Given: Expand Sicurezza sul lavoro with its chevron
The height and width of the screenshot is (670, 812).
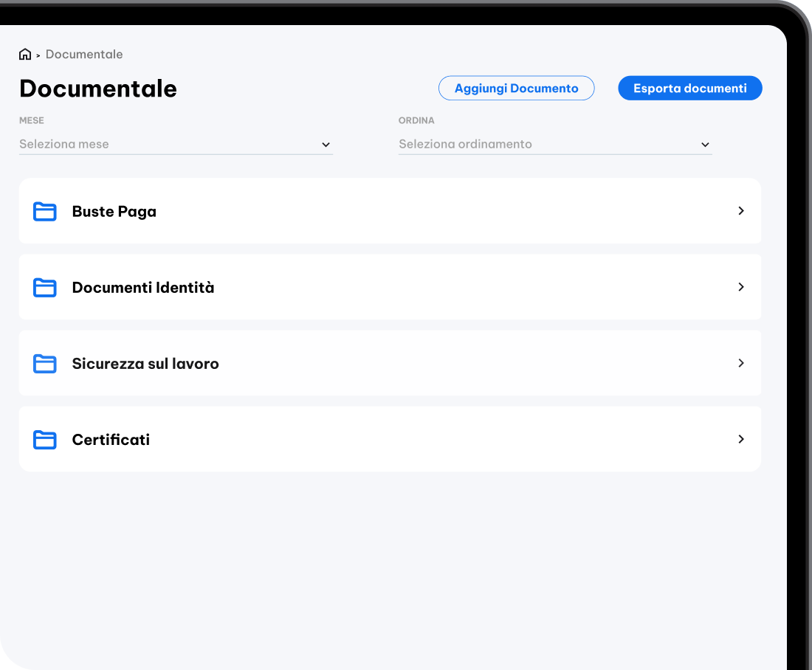Looking at the screenshot, I should (741, 363).
